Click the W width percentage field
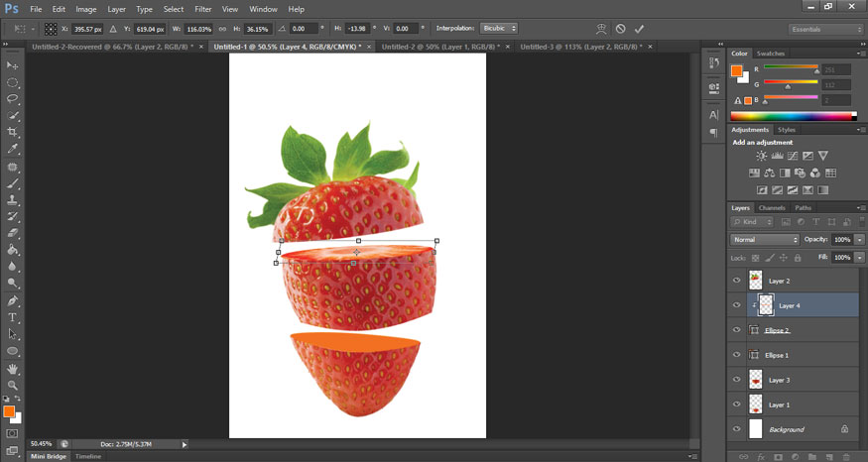868x462 pixels. pos(197,29)
